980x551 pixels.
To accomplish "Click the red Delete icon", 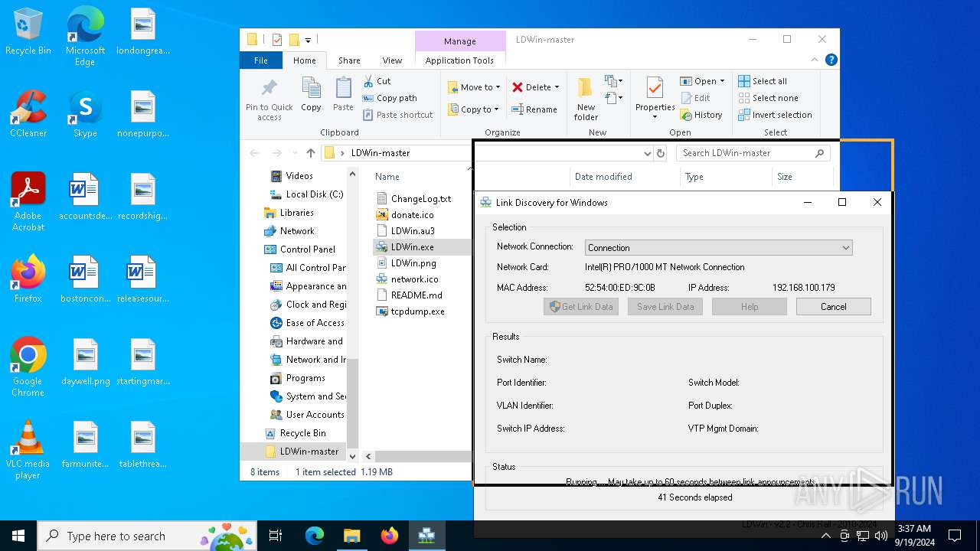I will 518,87.
